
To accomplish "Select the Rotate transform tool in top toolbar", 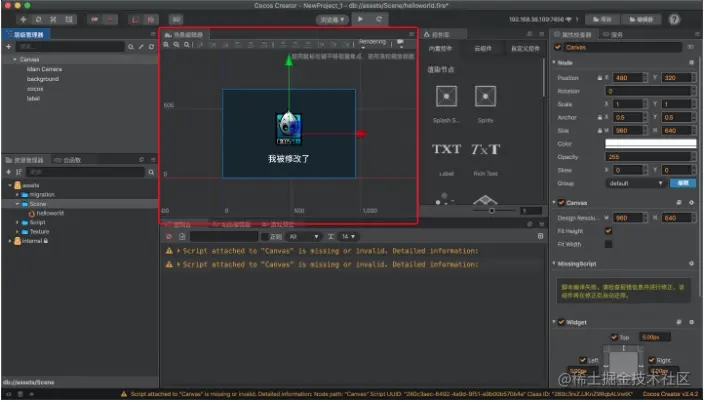I will (38, 19).
